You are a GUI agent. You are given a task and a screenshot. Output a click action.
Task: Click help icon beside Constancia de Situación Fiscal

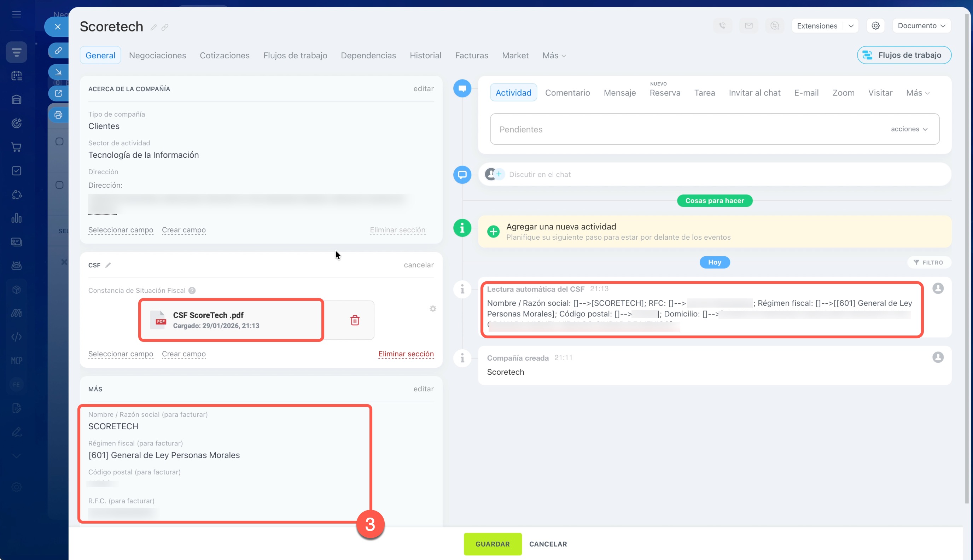(x=192, y=290)
